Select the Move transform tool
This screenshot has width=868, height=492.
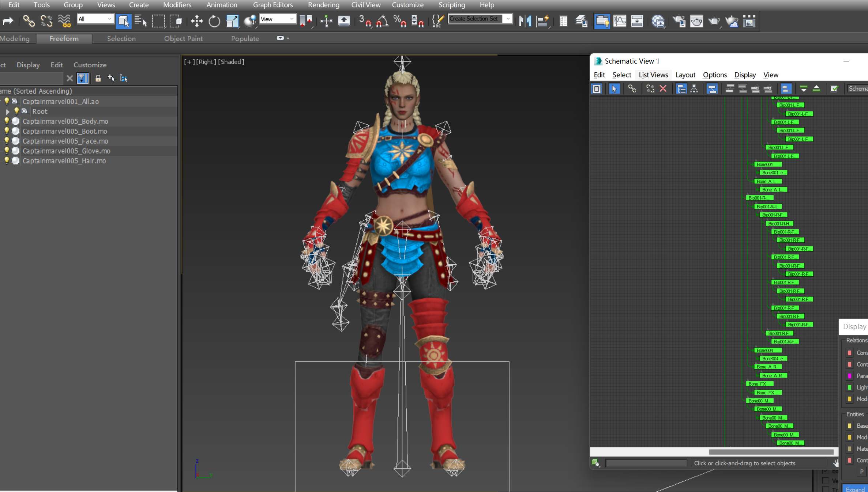[197, 21]
